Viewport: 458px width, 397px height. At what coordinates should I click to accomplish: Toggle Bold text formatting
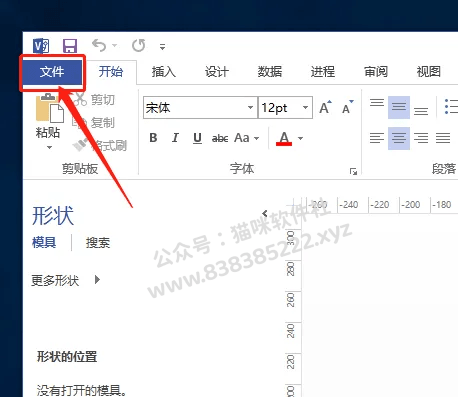(153, 138)
